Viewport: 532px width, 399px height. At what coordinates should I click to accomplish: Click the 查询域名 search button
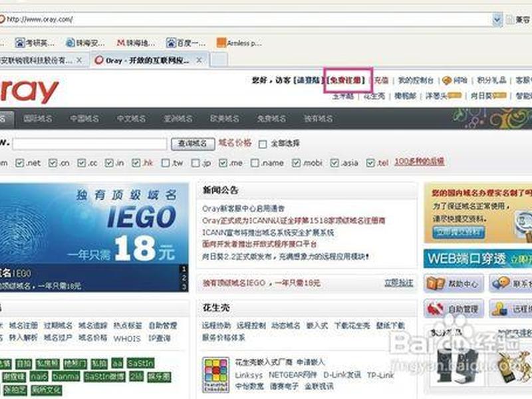pyautogui.click(x=193, y=144)
